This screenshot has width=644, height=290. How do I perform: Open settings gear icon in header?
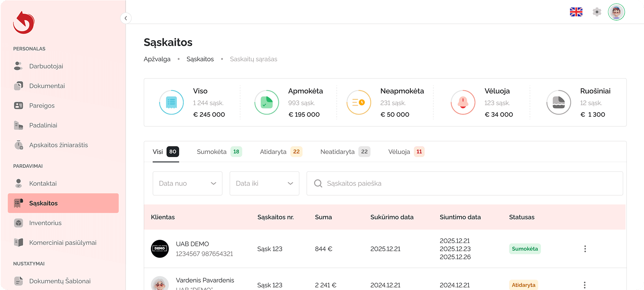[x=597, y=12]
